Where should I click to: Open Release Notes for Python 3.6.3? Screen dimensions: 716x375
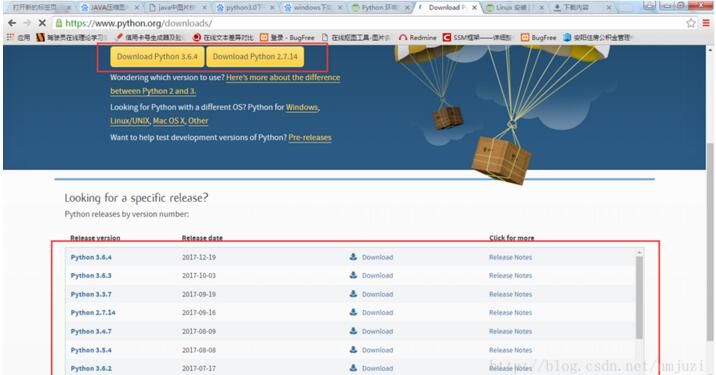coord(510,275)
